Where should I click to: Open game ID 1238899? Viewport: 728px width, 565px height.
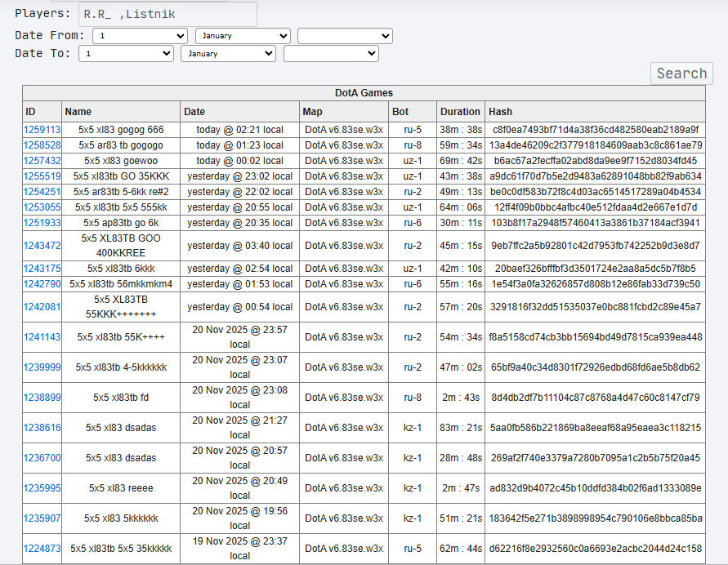[42, 398]
